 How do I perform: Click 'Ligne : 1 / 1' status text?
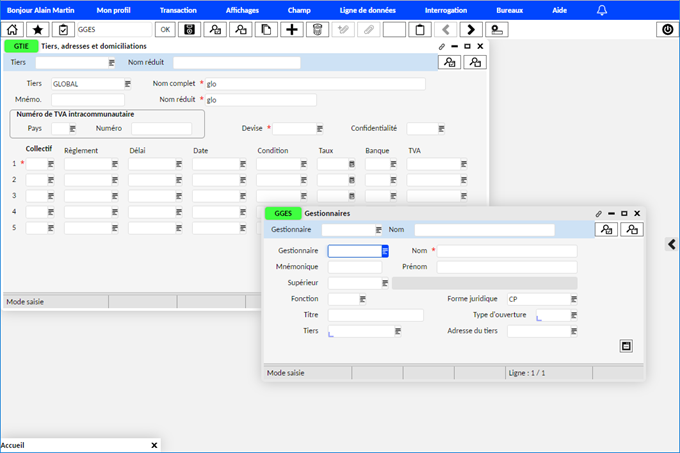point(527,373)
